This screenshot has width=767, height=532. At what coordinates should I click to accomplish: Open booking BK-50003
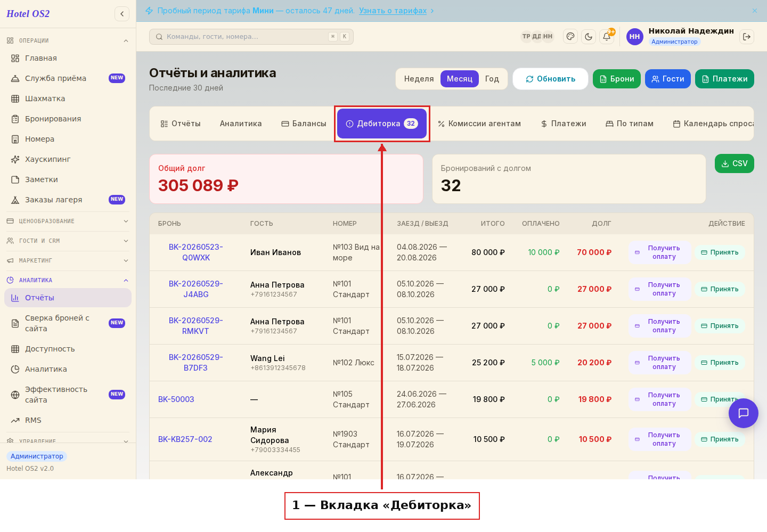pyautogui.click(x=176, y=399)
